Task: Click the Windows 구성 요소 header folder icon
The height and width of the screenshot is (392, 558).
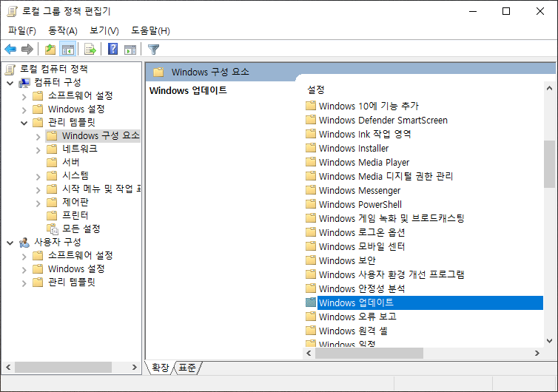Action: 158,72
